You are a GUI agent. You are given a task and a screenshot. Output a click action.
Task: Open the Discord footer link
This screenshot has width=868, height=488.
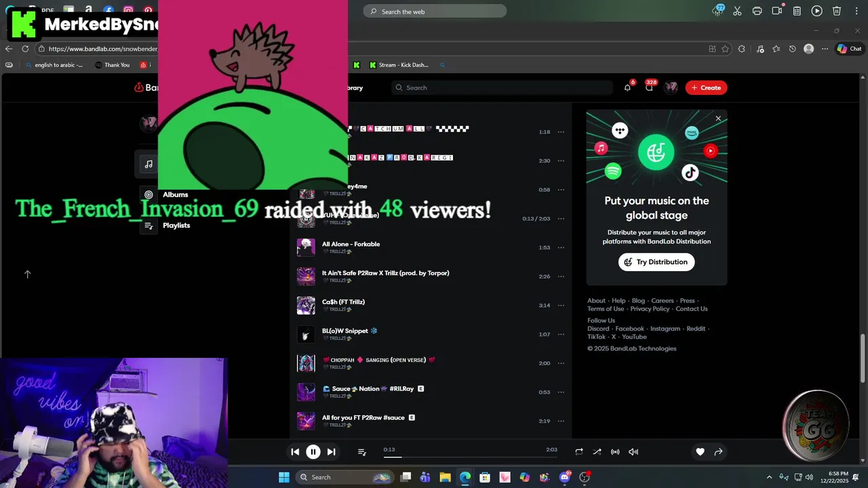point(598,329)
